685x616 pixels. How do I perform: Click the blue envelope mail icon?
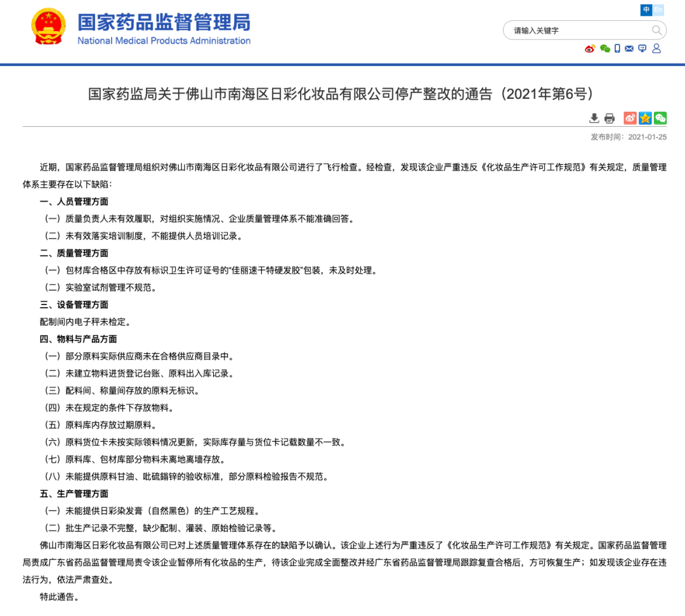tap(629, 48)
